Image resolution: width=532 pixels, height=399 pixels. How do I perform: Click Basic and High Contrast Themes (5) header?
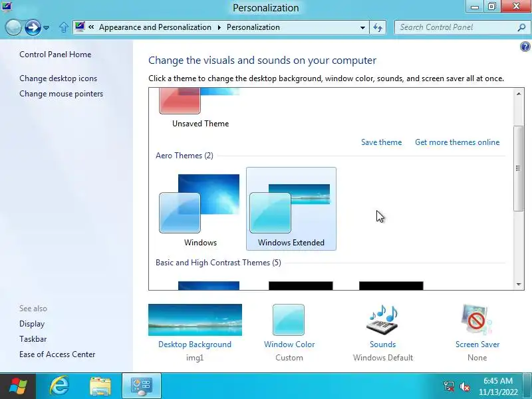[218, 263]
